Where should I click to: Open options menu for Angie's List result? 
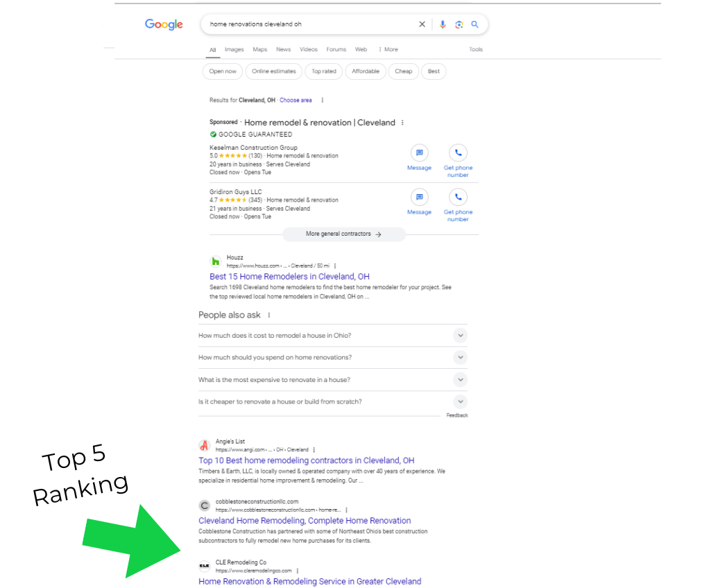(x=314, y=450)
